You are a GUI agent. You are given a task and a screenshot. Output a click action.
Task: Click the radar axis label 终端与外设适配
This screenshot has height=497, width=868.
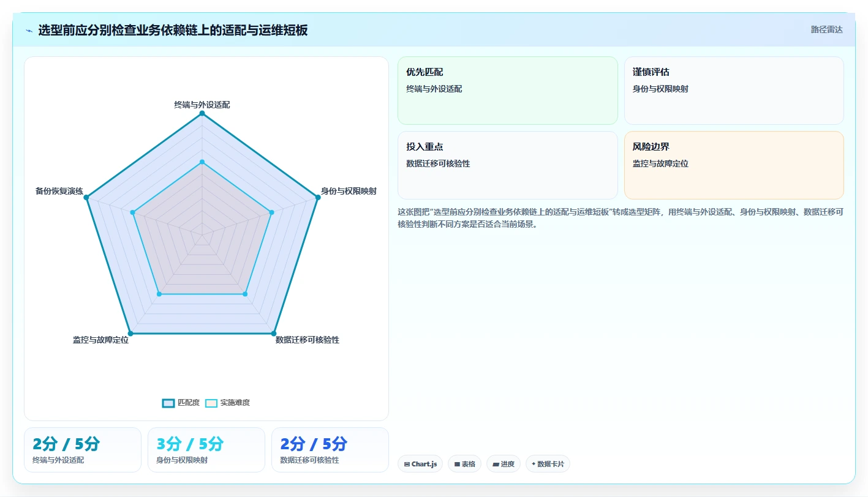[x=202, y=105]
